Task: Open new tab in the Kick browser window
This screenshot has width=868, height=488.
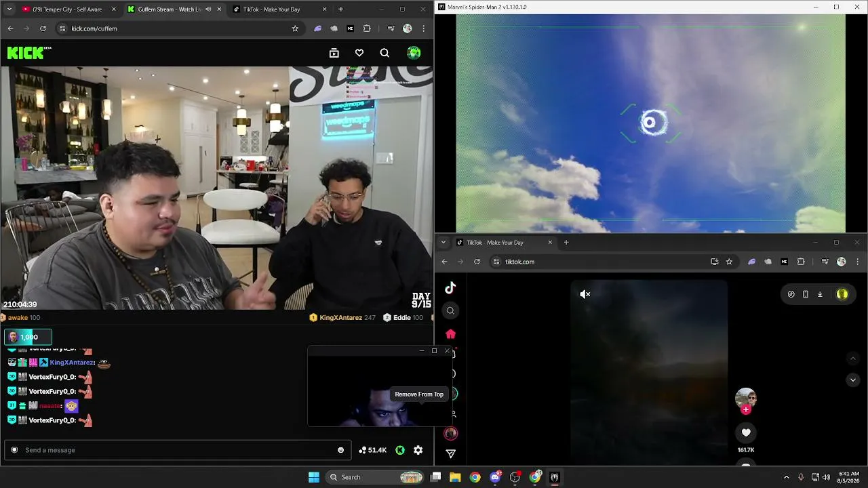Action: [340, 9]
